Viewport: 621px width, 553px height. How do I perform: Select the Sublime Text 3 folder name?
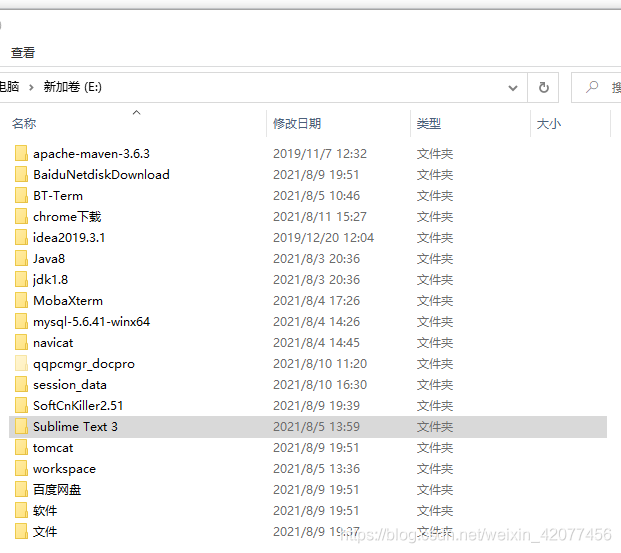coord(75,426)
